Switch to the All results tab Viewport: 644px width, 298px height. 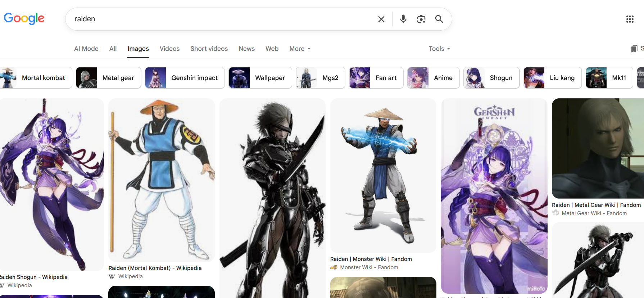[113, 49]
